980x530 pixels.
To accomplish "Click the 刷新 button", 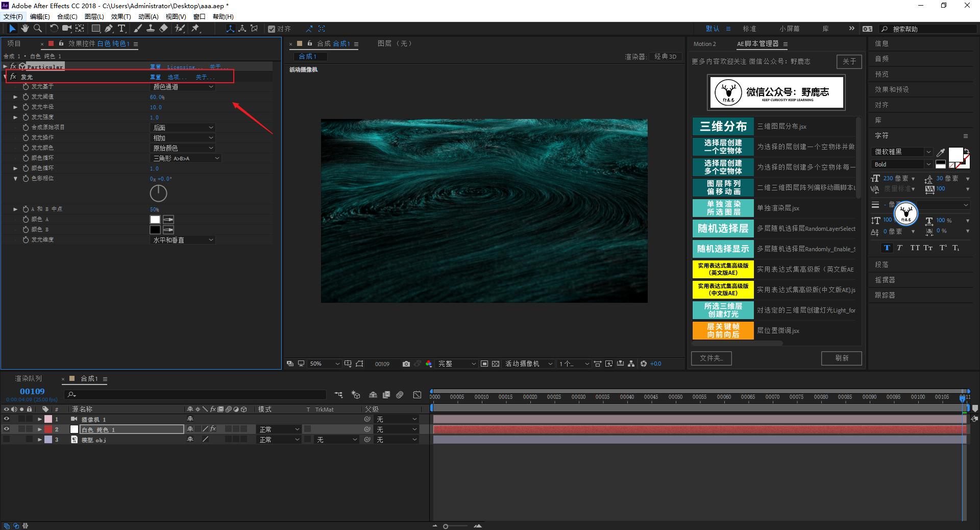I will click(x=841, y=358).
